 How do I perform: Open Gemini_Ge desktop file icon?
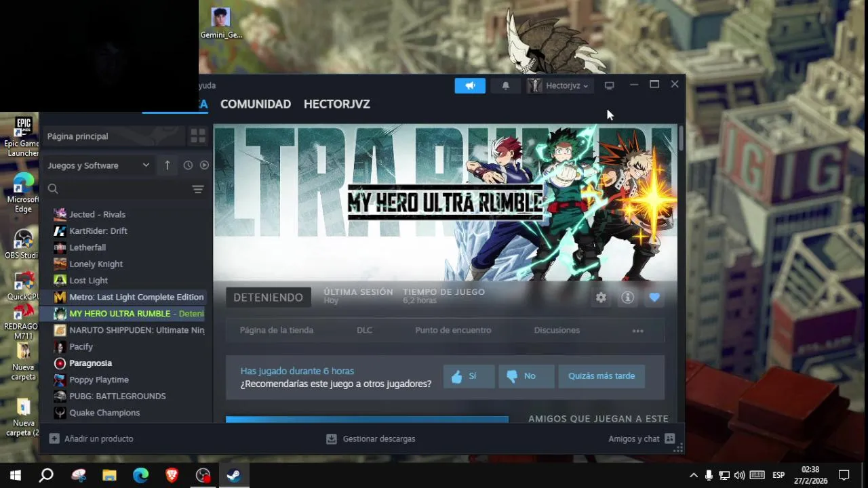[x=221, y=23]
